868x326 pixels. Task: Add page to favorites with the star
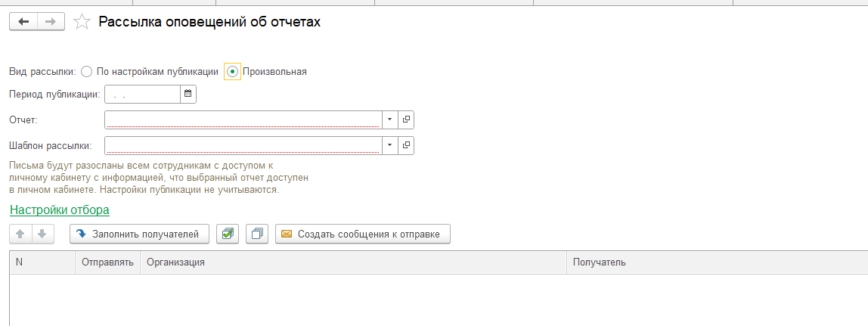[82, 22]
